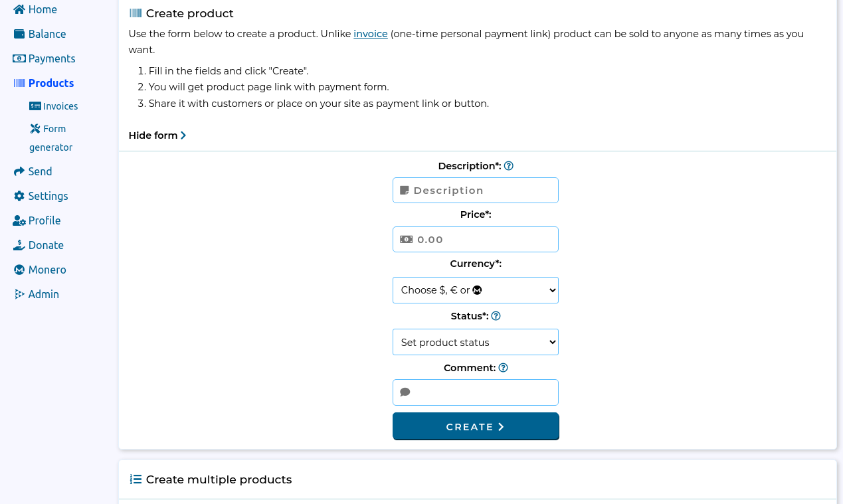Click the Home house icon in sidebar

[19, 9]
